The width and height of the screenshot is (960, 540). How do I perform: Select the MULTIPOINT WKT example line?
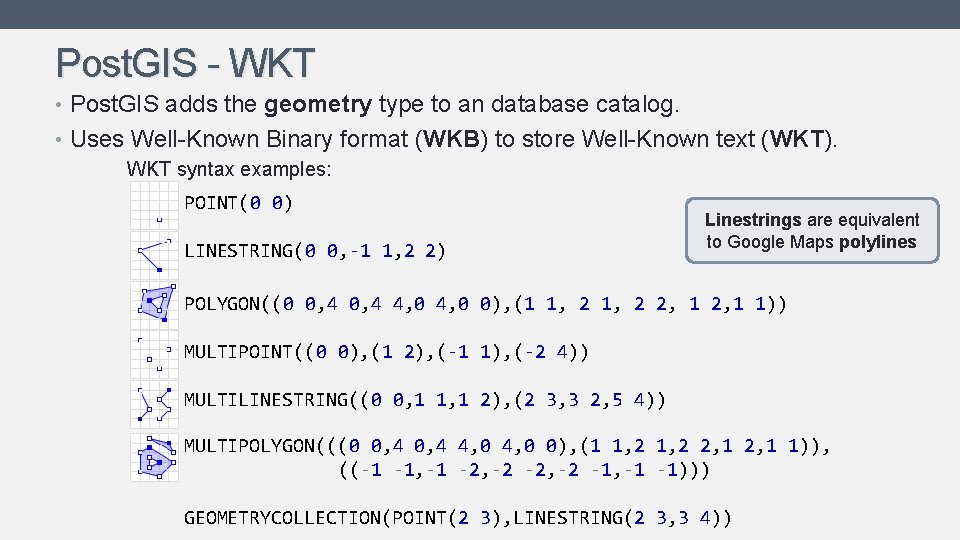[386, 352]
